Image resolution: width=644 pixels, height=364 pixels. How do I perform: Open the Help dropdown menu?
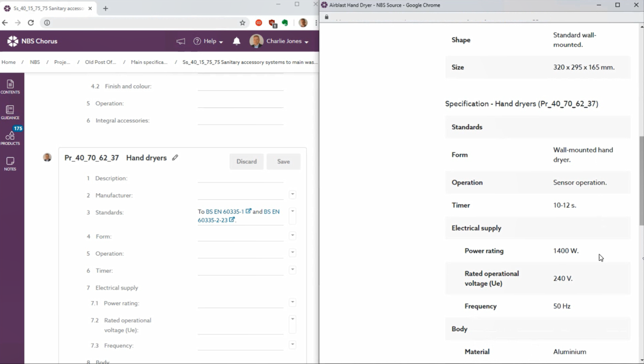tap(208, 41)
